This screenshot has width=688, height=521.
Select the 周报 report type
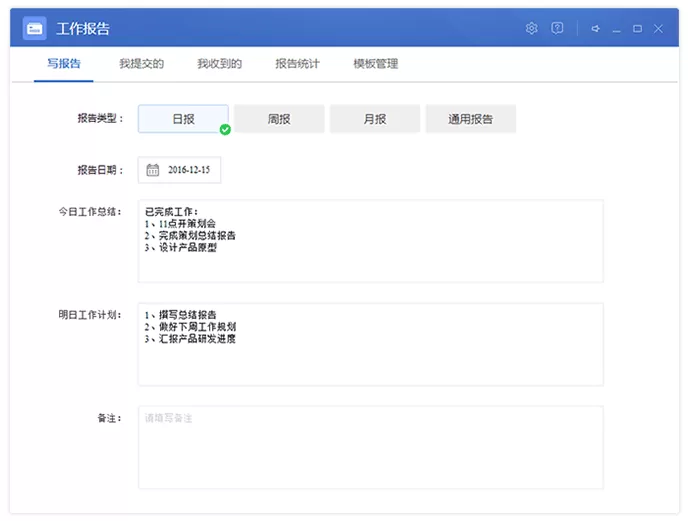pyautogui.click(x=279, y=119)
